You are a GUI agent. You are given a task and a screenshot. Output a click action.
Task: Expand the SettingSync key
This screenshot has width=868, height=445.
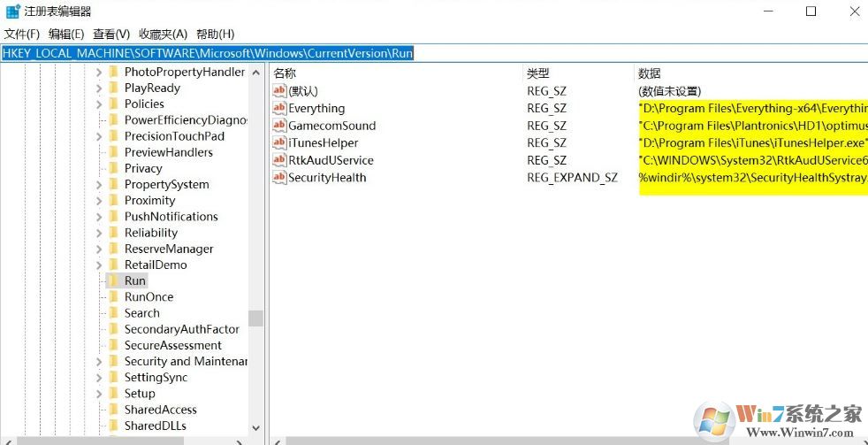click(x=98, y=378)
